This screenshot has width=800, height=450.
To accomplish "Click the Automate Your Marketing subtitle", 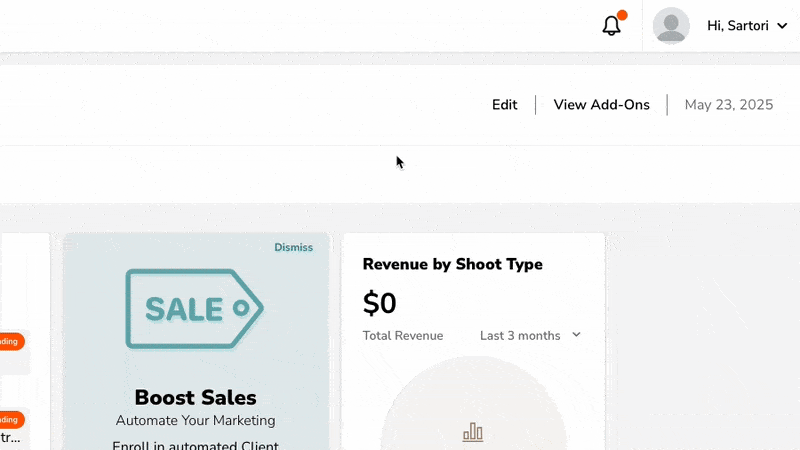I will pos(195,421).
